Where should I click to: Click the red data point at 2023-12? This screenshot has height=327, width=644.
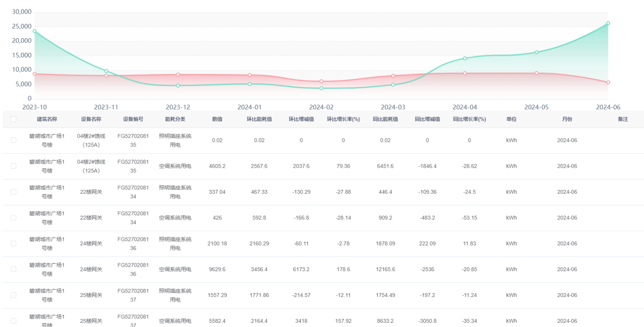pyautogui.click(x=178, y=74)
